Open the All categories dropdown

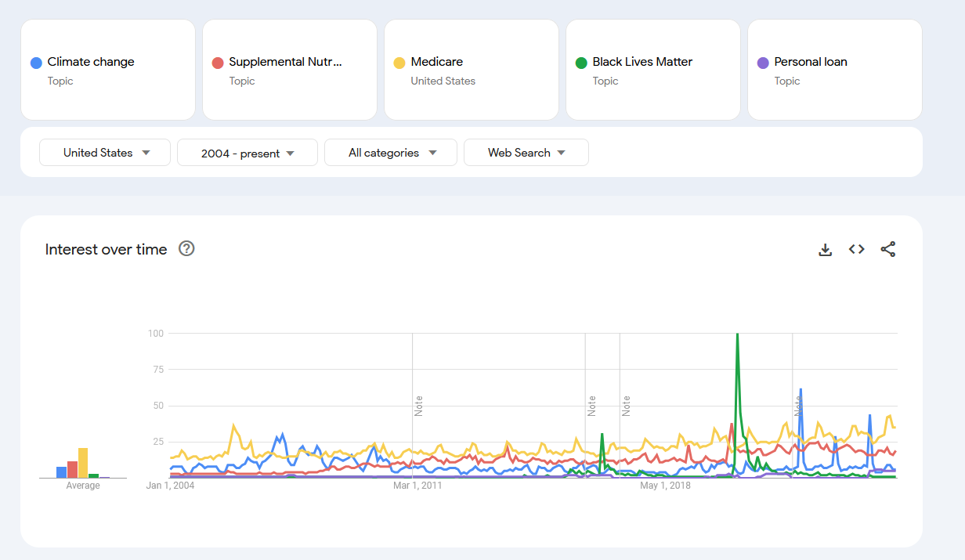(x=391, y=153)
